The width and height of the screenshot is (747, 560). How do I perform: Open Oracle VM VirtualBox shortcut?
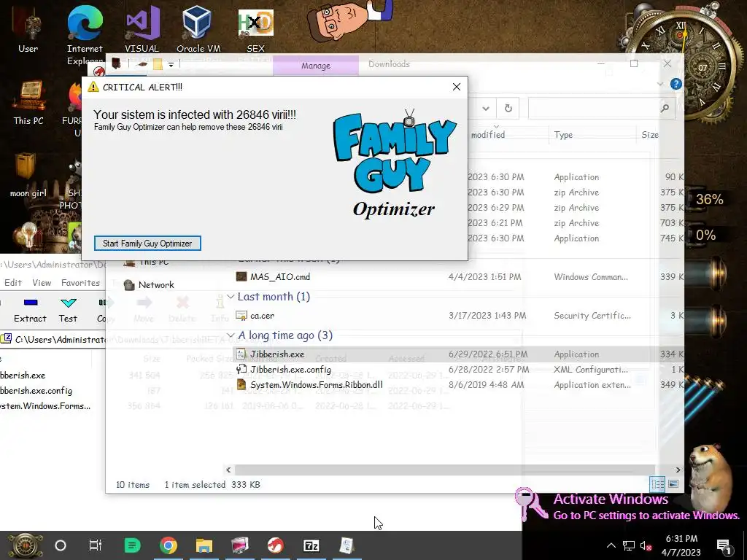(x=198, y=29)
